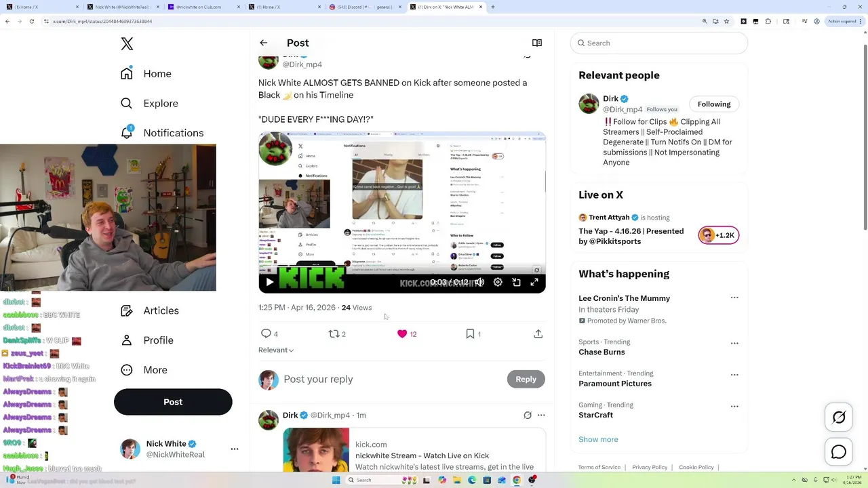
Task: Open the Cookie Policy link
Action: coord(696,467)
